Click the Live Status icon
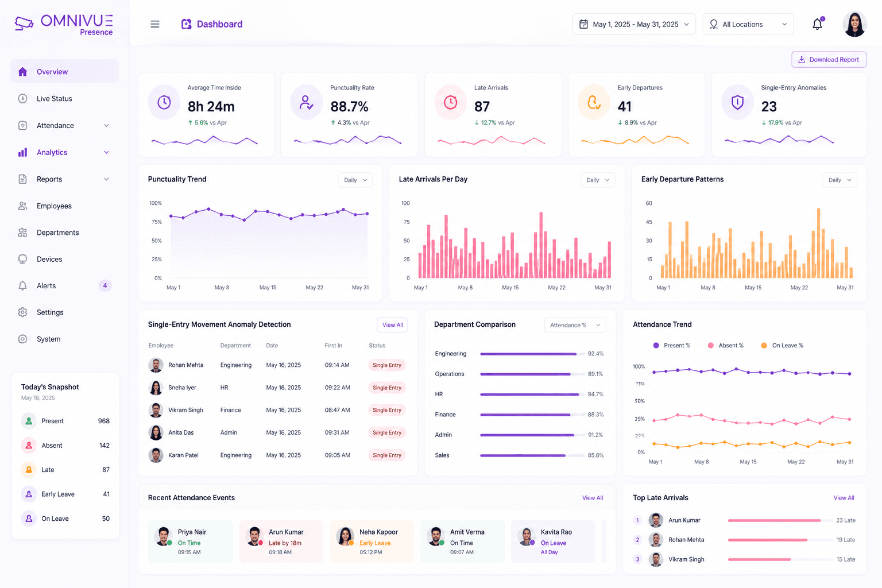This screenshot has height=588, width=882. point(22,99)
